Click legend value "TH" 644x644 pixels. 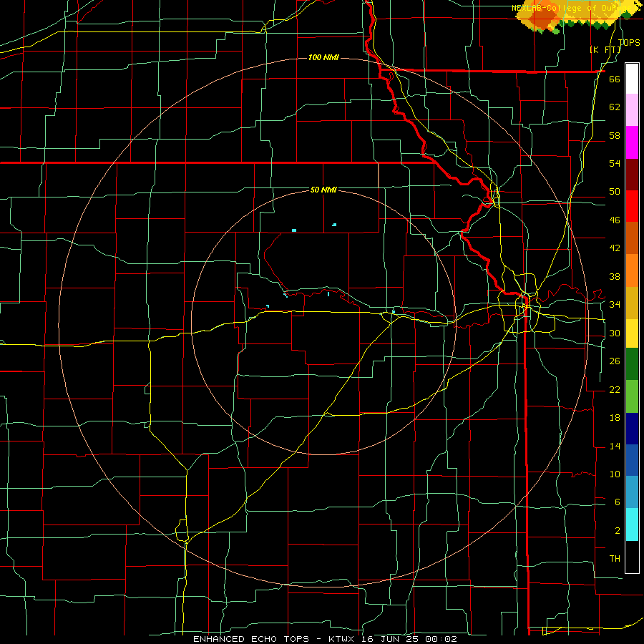tap(615, 559)
